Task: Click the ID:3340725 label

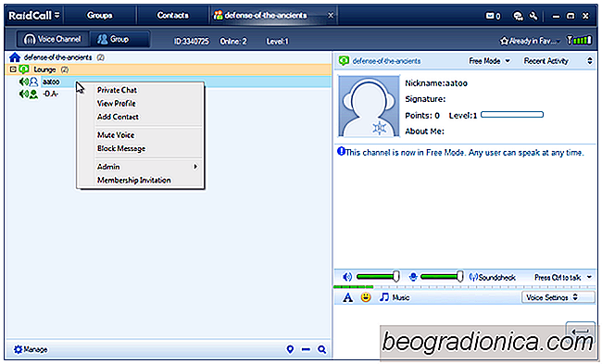Action: click(191, 41)
